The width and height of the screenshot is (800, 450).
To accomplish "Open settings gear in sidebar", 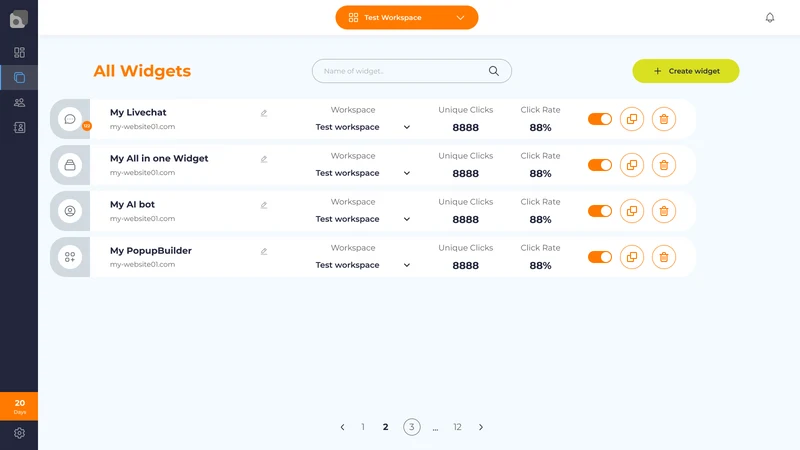I will coord(19,433).
